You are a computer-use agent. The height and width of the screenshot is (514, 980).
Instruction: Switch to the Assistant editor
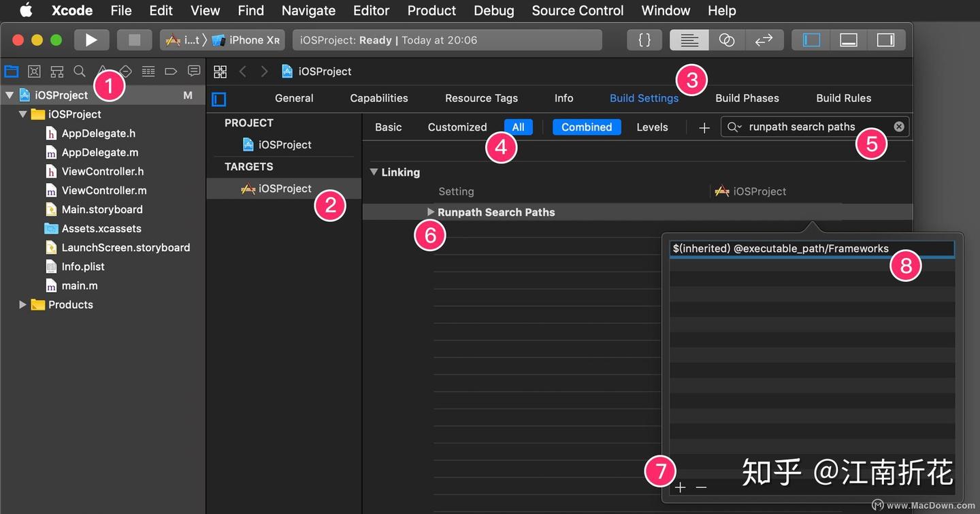[726, 40]
